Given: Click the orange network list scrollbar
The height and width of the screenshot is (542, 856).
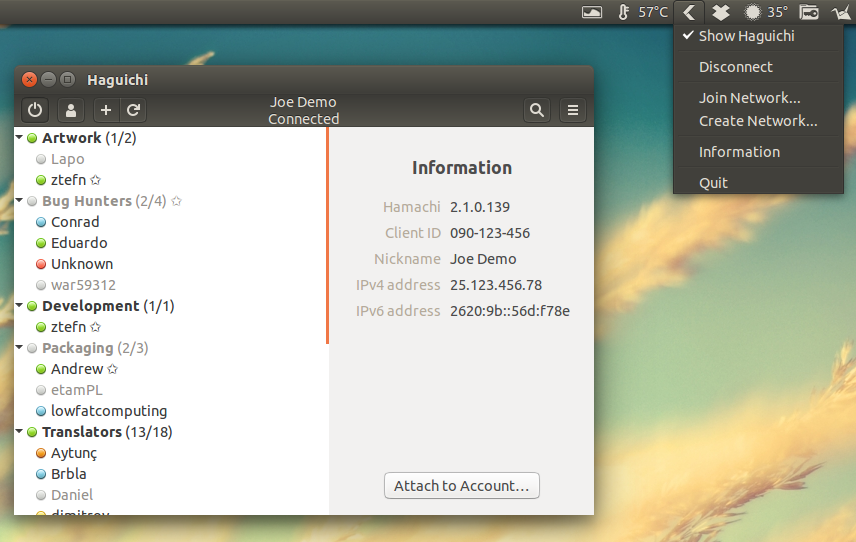Looking at the screenshot, I should (x=328, y=235).
